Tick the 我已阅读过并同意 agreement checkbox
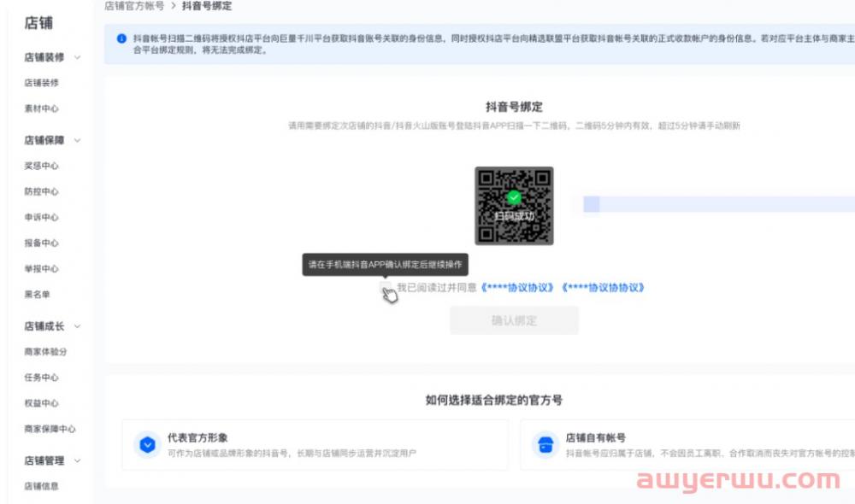Screen dimensions: 855x504 (x=385, y=287)
